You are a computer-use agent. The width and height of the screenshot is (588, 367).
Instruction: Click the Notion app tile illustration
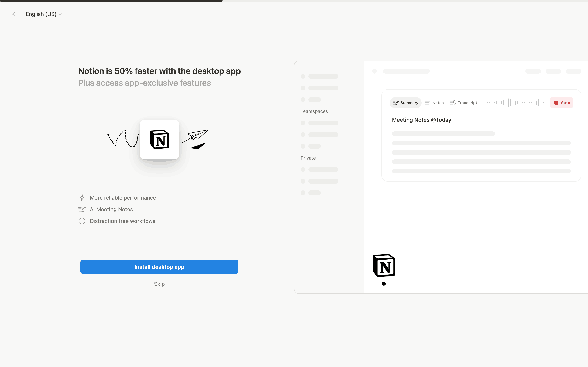click(x=159, y=140)
